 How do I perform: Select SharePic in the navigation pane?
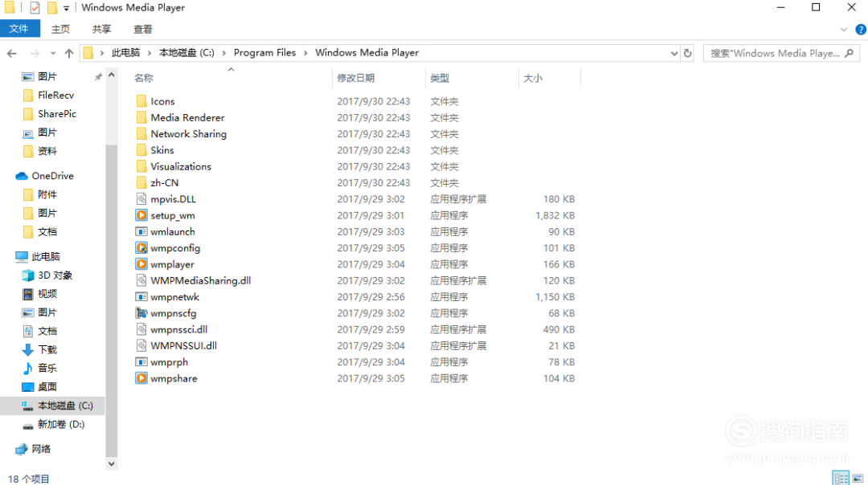click(57, 114)
